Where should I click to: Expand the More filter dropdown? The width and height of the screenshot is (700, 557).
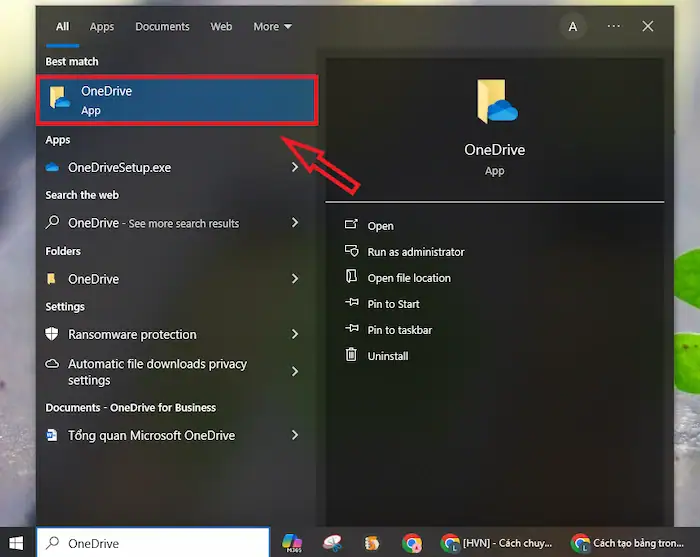(272, 27)
